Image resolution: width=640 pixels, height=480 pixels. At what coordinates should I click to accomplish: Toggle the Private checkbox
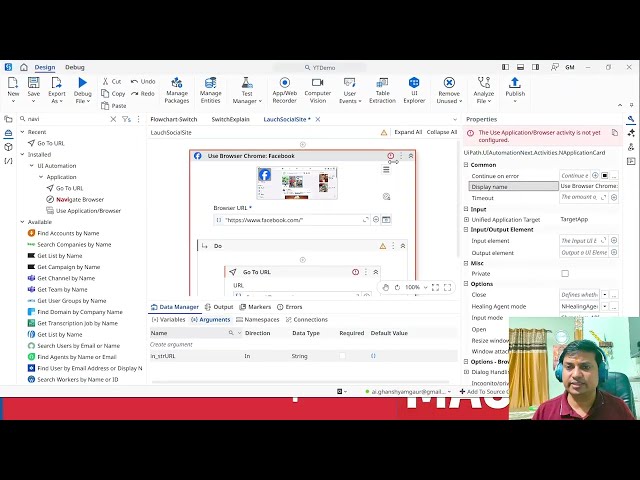[x=565, y=273]
